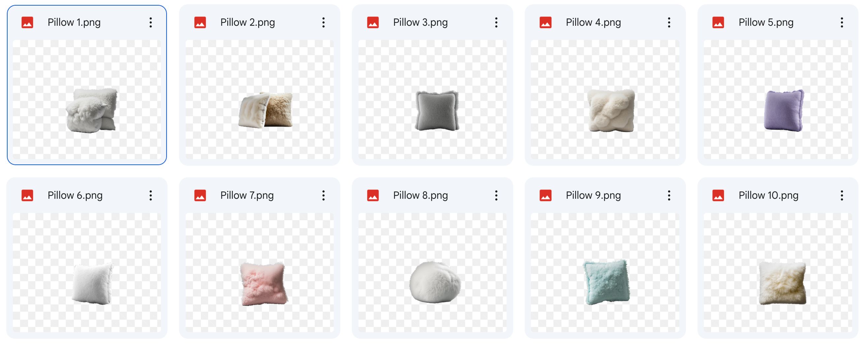Viewport: 868px width, 346px height.
Task: Show the options menu of Pillow 5.png
Action: pos(842,22)
